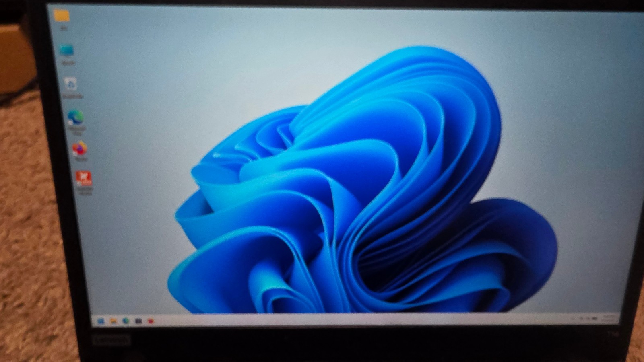Image resolution: width=644 pixels, height=362 pixels.
Task: Open the dark gray taskbar app
Action: coord(138,321)
